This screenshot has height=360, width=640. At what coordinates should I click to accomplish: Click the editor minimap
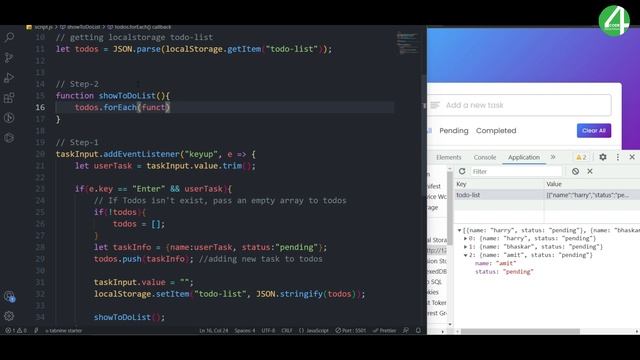(x=407, y=43)
